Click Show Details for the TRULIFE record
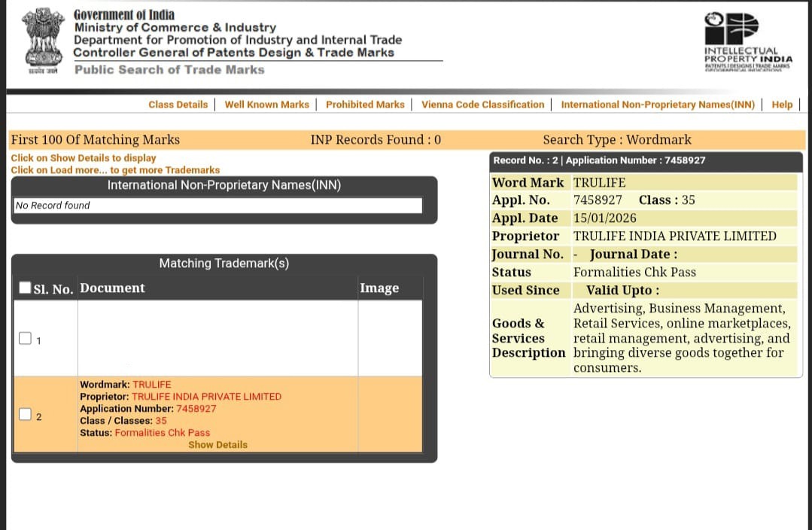The image size is (812, 530). click(x=217, y=444)
